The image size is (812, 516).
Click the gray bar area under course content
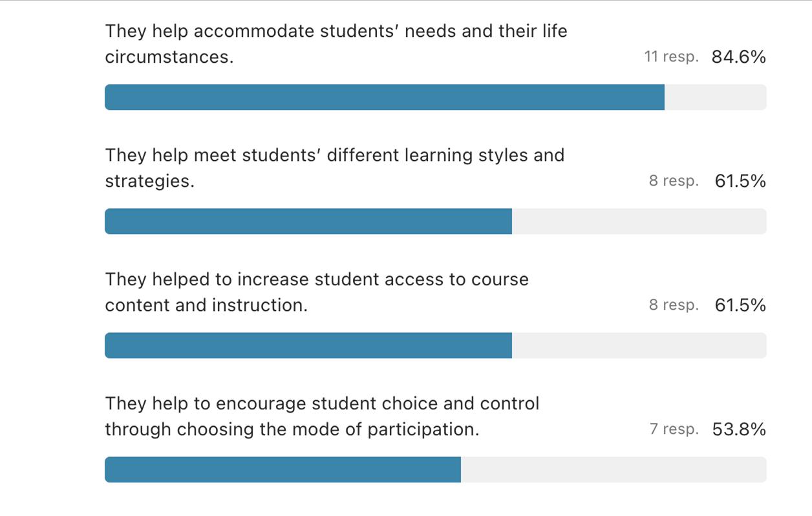click(x=639, y=345)
